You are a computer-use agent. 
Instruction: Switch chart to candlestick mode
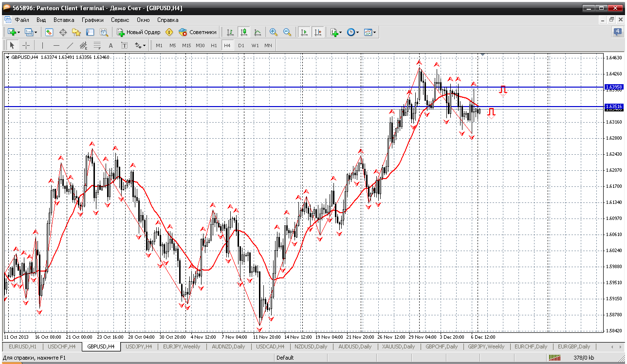point(244,32)
